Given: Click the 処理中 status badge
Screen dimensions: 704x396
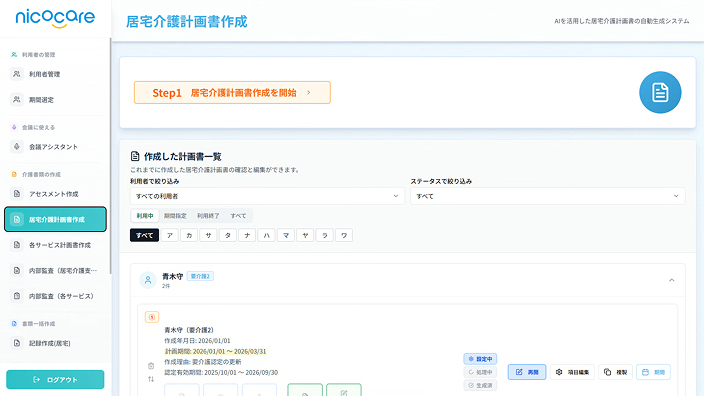Looking at the screenshot, I should (x=480, y=372).
